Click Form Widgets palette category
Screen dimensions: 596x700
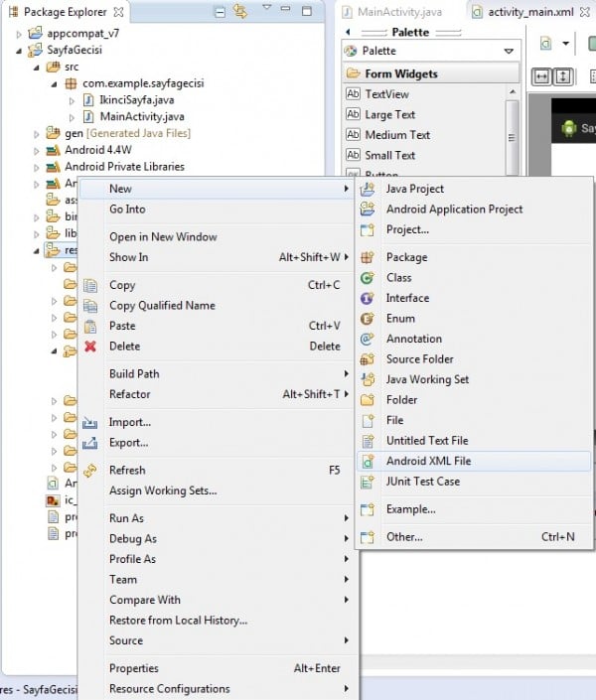coord(431,73)
